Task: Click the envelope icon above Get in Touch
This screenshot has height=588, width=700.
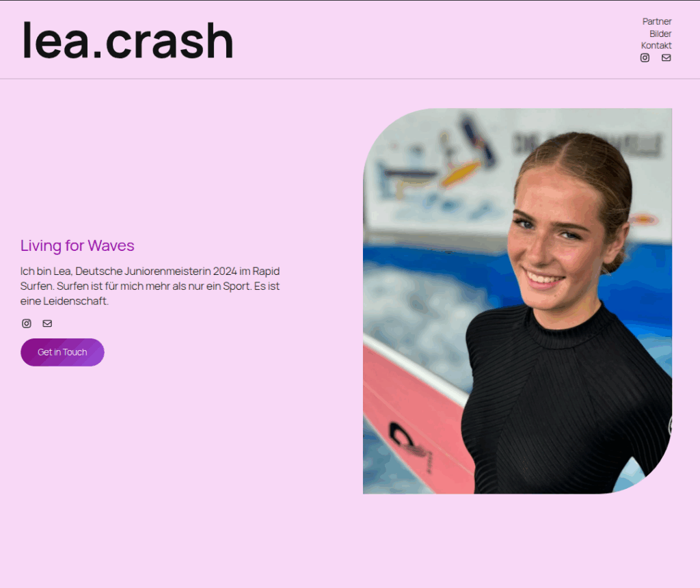Action: 47,323
